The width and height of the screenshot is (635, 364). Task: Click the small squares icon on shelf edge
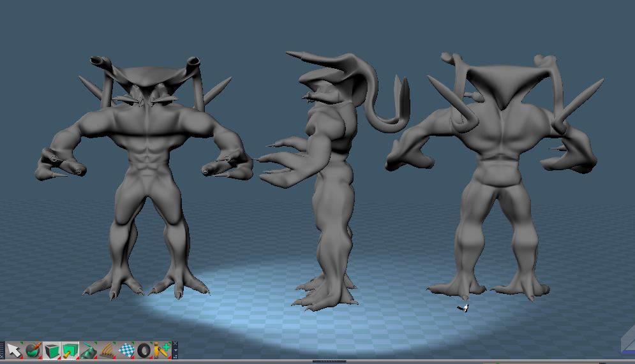tap(176, 357)
